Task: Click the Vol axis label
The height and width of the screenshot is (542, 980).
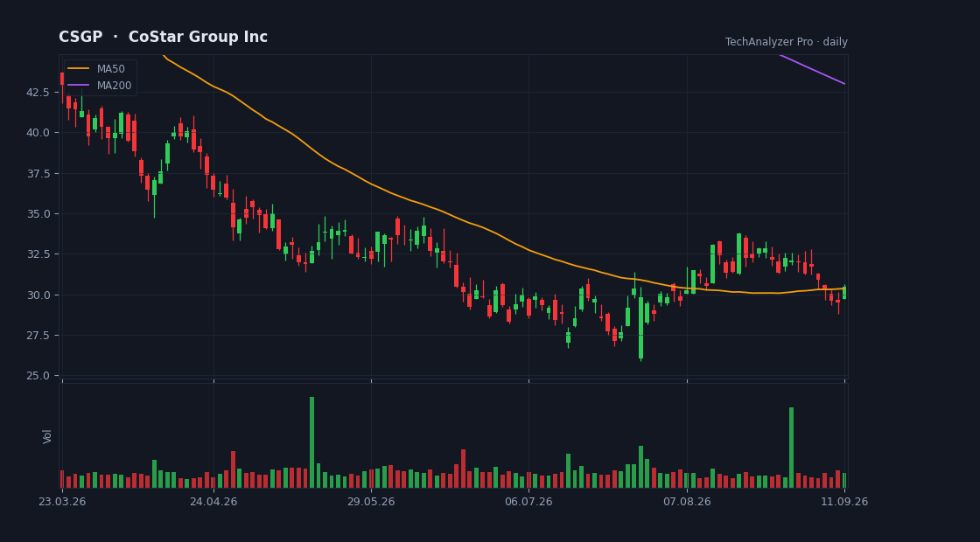Action: [x=47, y=436]
